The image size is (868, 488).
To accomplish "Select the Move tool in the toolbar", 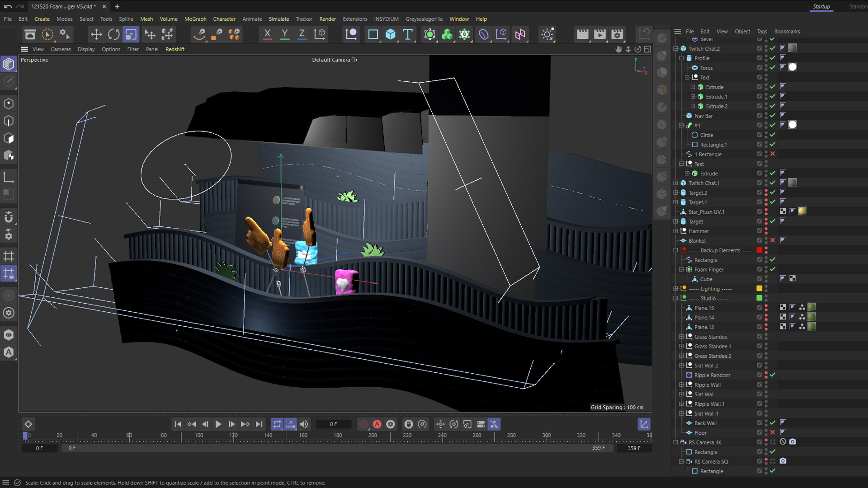I will point(96,34).
